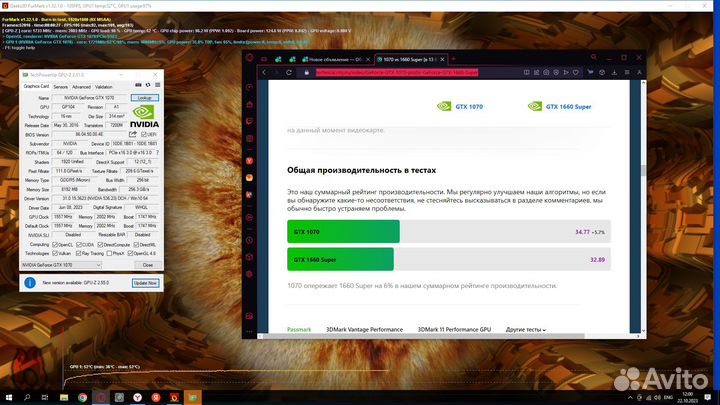720x405 pixels.
Task: Click the browser back arrow
Action: tap(266, 73)
